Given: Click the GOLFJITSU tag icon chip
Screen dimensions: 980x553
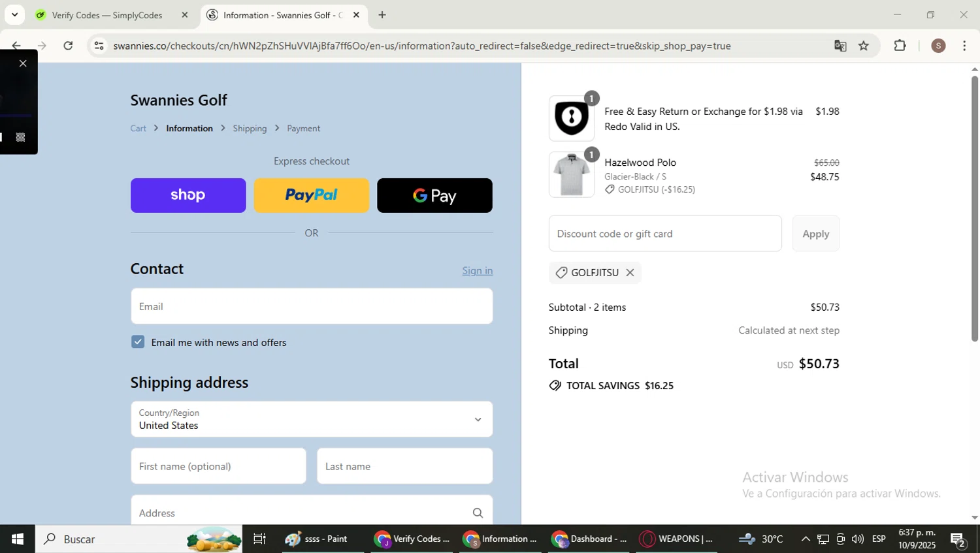Looking at the screenshot, I should tap(595, 273).
